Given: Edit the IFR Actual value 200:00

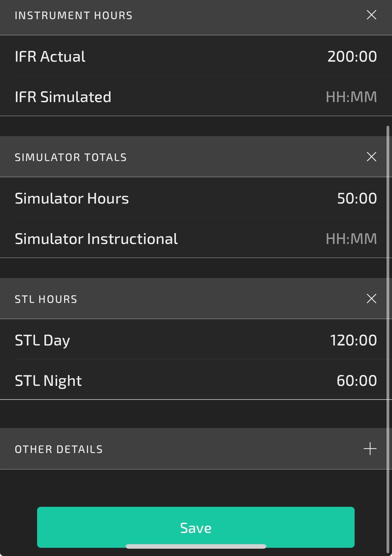Looking at the screenshot, I should pos(352,57).
